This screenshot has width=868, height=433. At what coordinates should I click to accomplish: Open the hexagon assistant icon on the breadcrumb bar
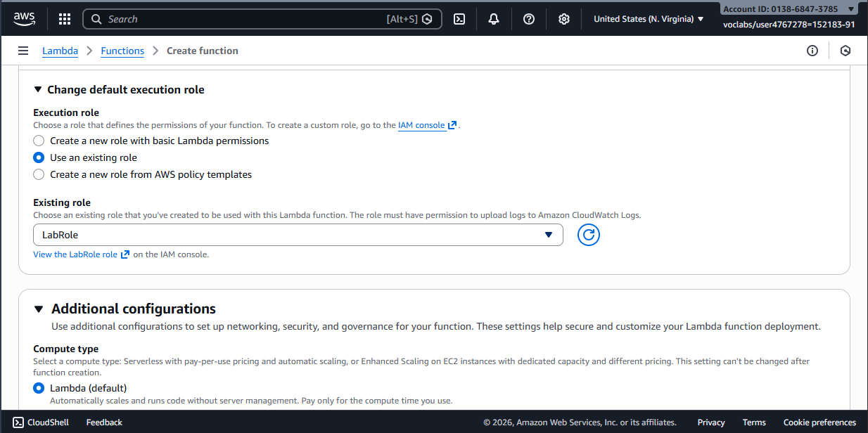click(845, 51)
